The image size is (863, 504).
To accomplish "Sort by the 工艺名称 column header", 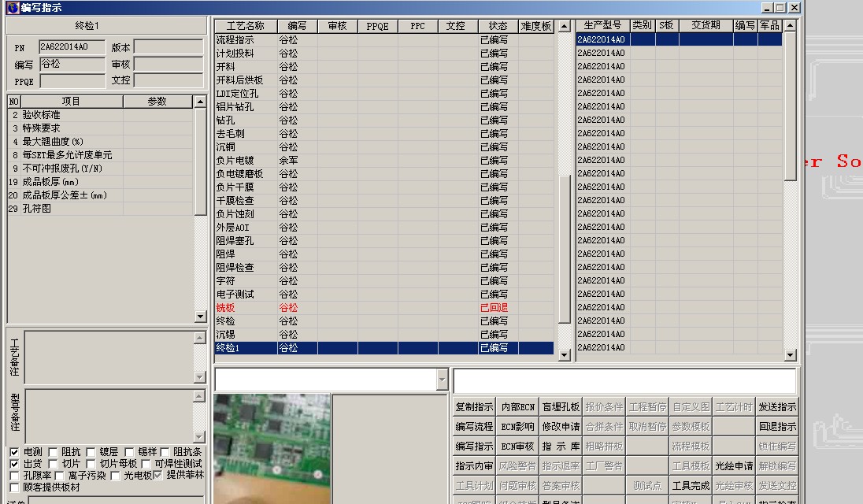I will click(x=246, y=26).
